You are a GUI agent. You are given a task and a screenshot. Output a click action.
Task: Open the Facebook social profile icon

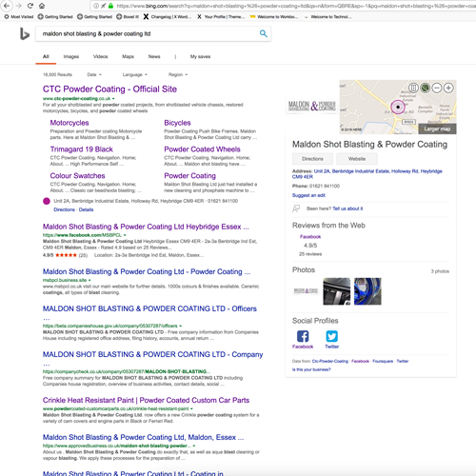pyautogui.click(x=303, y=336)
